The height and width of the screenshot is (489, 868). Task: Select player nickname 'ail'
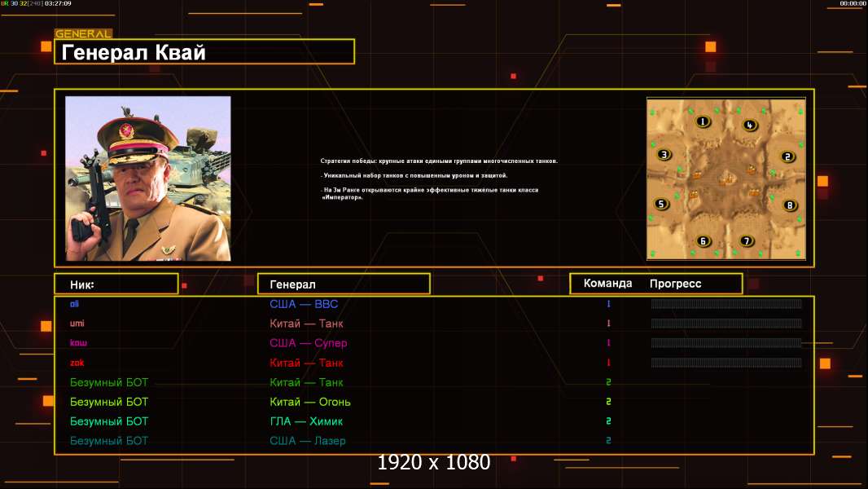74,303
